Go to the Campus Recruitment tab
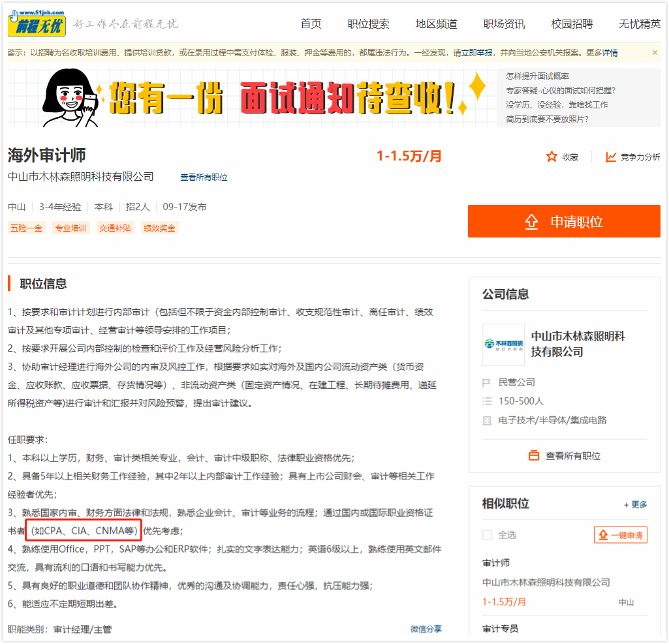Image resolution: width=669 pixels, height=644 pixels. point(572,24)
